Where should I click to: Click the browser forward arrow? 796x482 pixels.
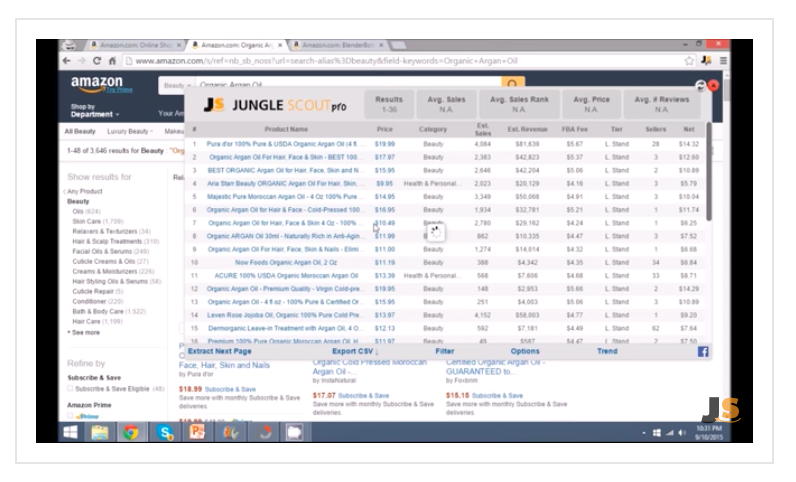coord(82,61)
